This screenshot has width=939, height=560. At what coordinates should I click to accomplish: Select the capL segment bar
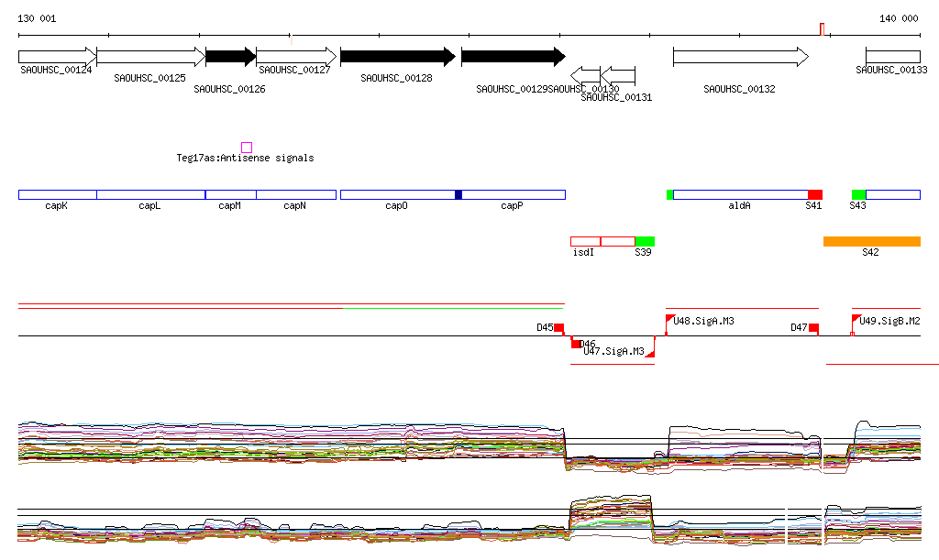[x=151, y=194]
